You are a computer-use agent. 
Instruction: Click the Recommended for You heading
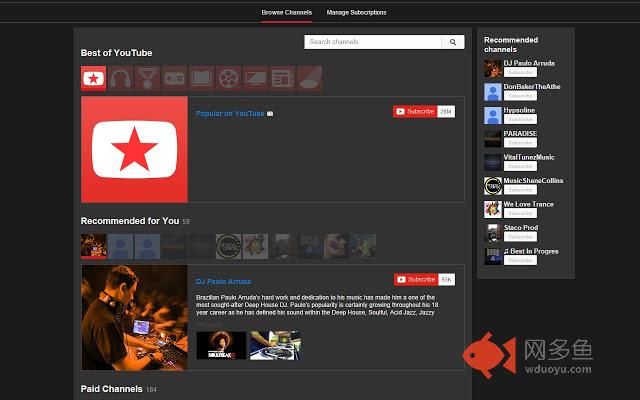pyautogui.click(x=130, y=221)
